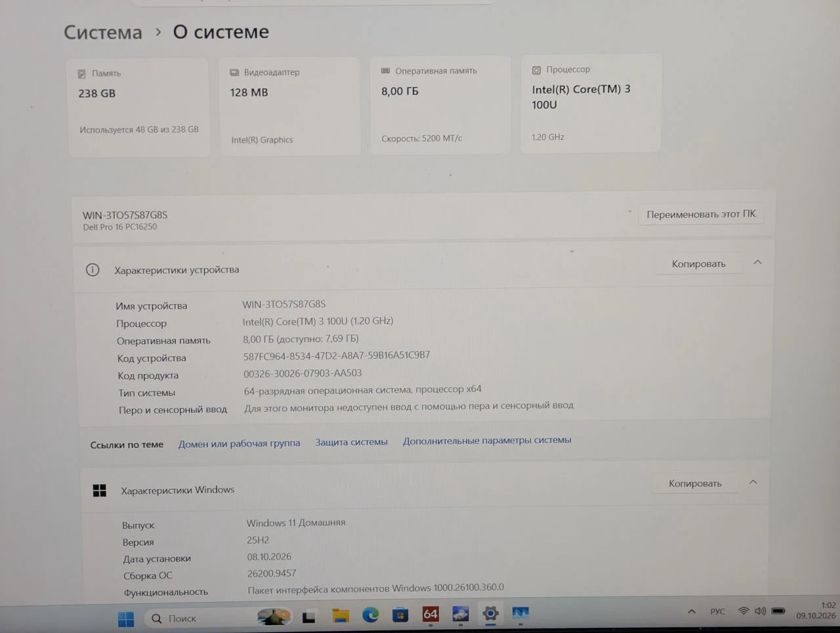Select the text 64-разрядная операционная система
The image size is (840, 633).
click(x=327, y=390)
